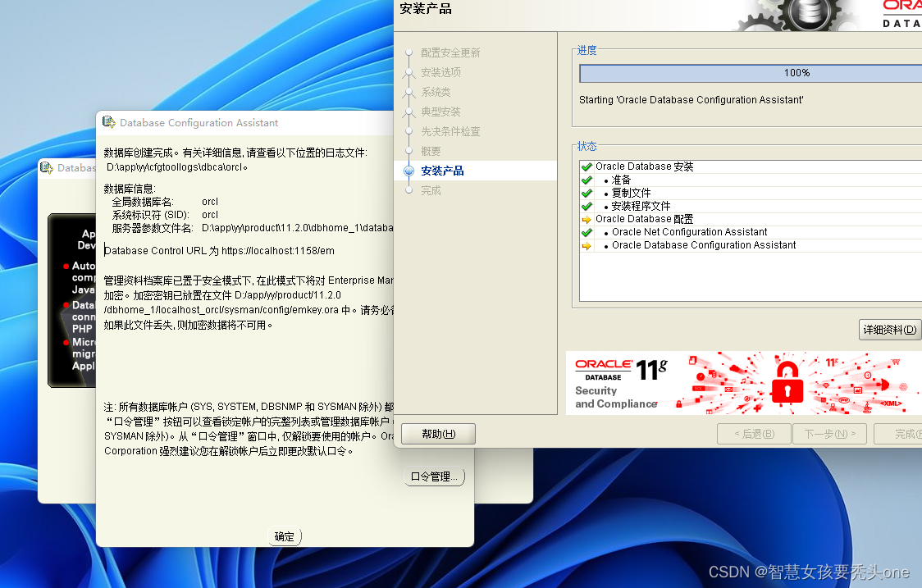Click Starting 'Oracle Database Configuration Assistant' message
Image resolution: width=922 pixels, height=588 pixels.
tap(691, 100)
